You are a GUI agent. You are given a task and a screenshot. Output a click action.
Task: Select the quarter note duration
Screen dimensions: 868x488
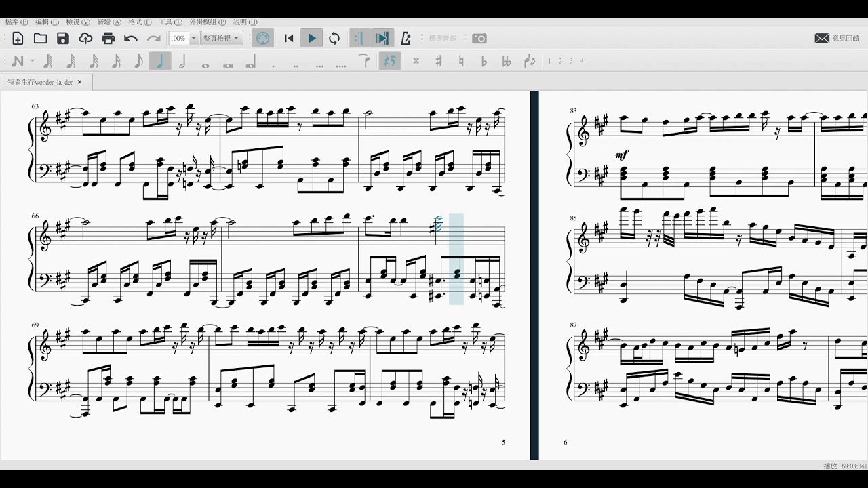click(x=160, y=61)
